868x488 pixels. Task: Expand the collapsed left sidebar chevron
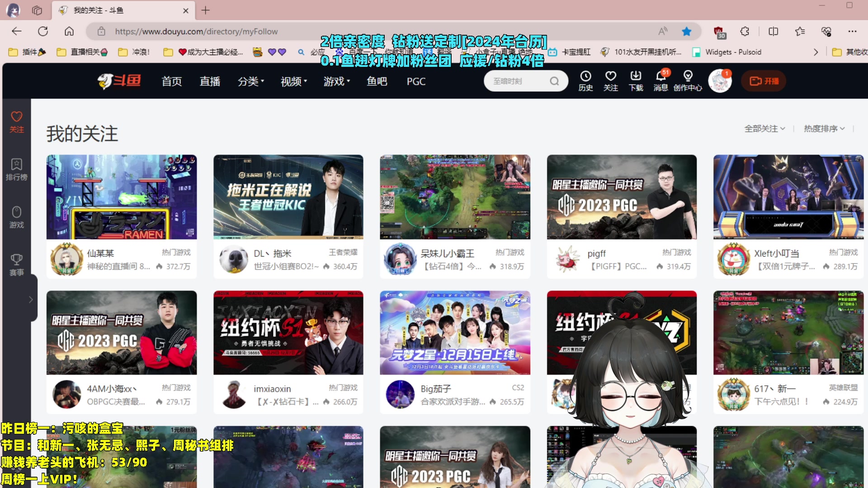point(31,299)
